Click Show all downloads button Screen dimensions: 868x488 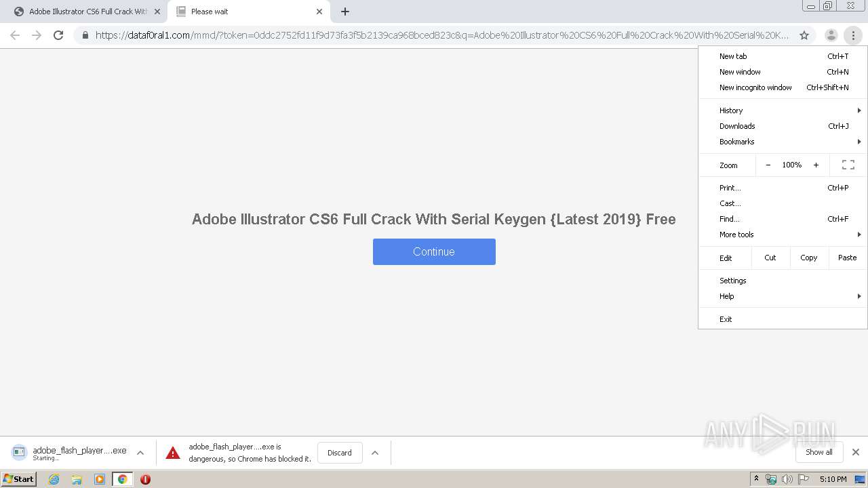819,452
